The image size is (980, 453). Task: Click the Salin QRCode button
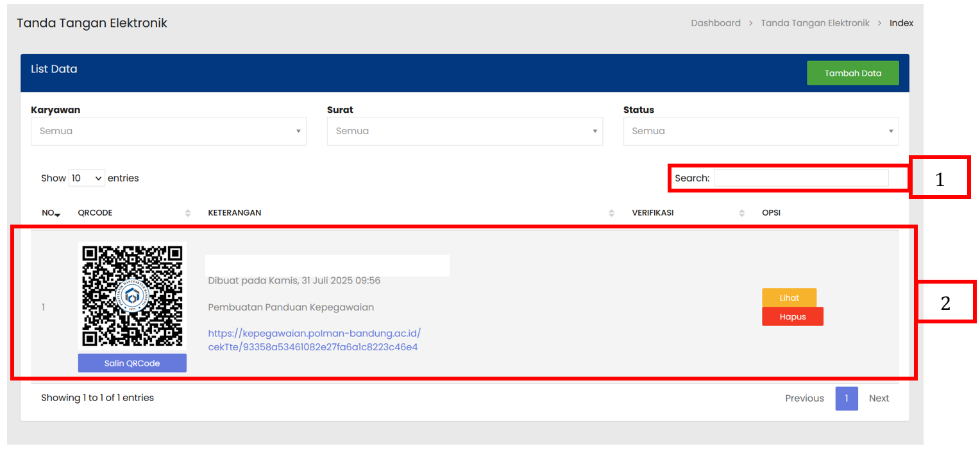(132, 363)
